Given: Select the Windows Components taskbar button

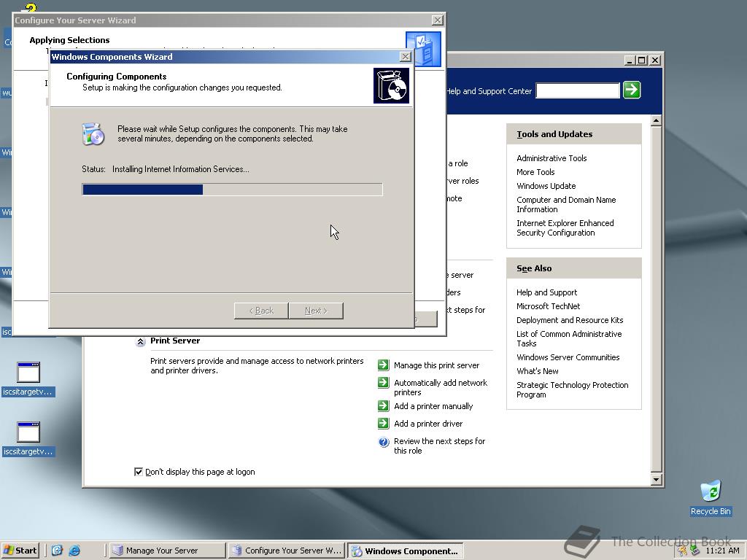Looking at the screenshot, I should pyautogui.click(x=406, y=551).
